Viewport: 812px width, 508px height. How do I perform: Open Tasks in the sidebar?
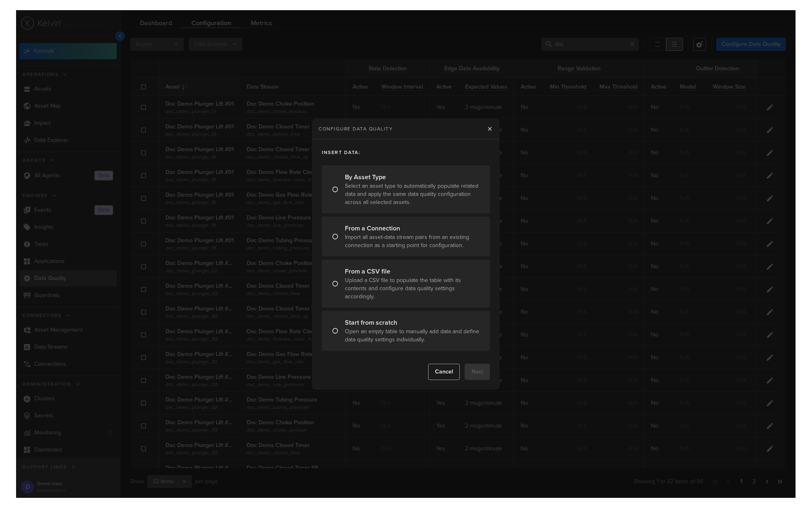[x=68, y=244]
